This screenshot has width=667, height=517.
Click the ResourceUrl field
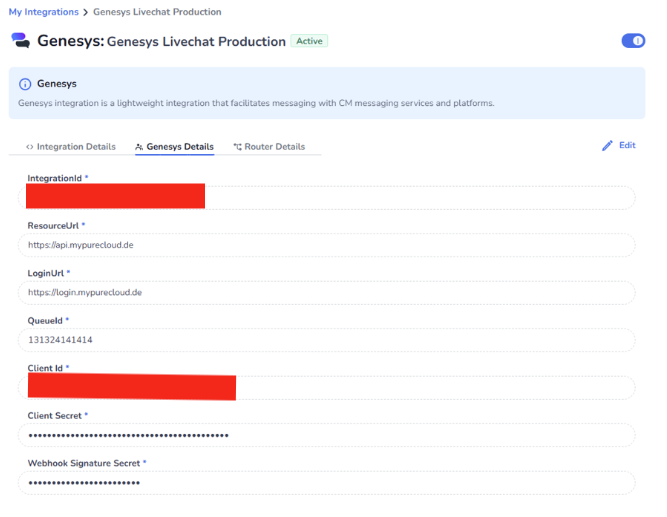(x=326, y=245)
